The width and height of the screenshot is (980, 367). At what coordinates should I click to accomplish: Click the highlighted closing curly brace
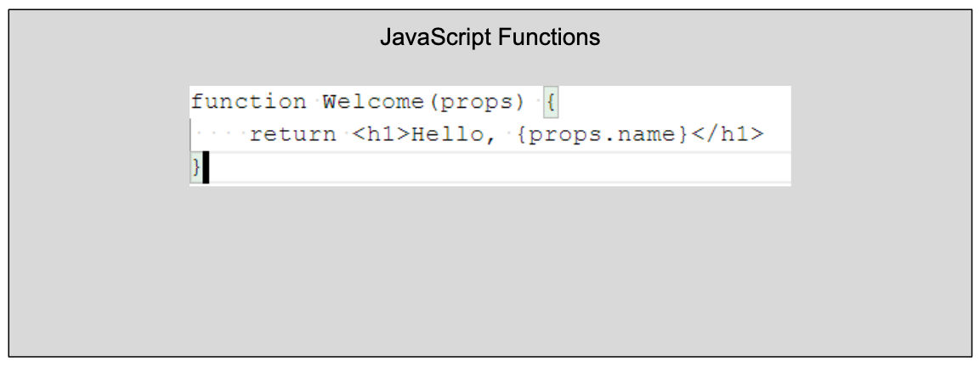tap(196, 167)
